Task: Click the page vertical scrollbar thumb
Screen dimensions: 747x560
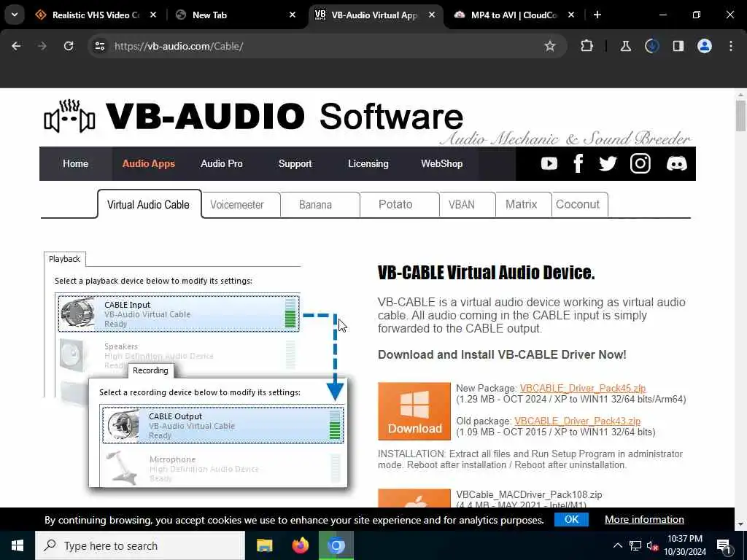Action: click(740, 116)
